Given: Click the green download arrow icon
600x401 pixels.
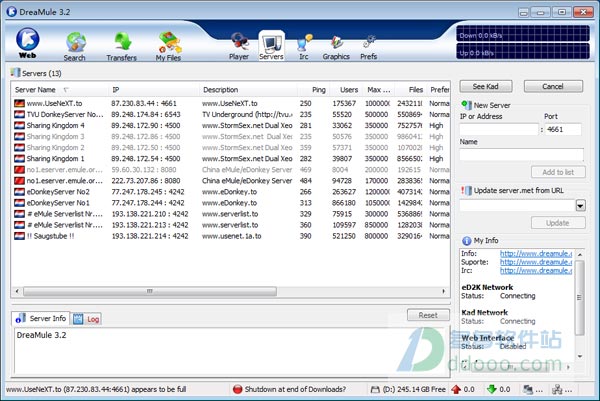Looking at the screenshot, I should tap(492, 389).
